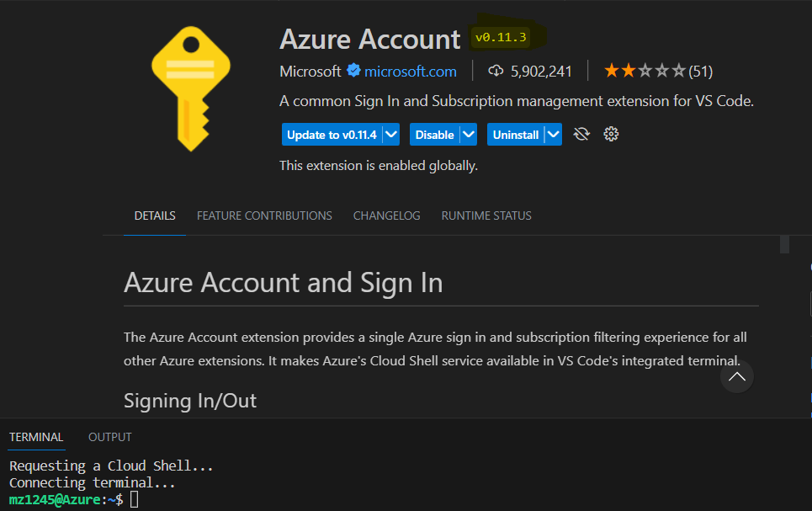
Task: Switch to the OUTPUT panel
Action: (109, 437)
